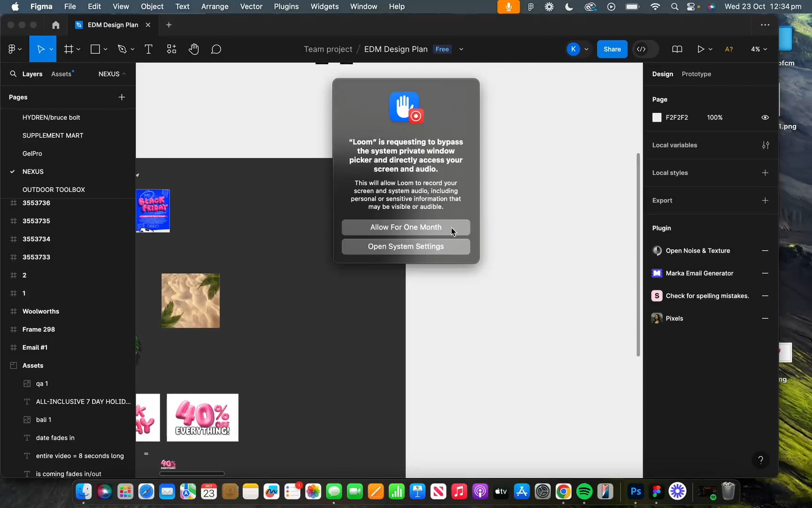This screenshot has height=508, width=812.
Task: Select the Text tool
Action: click(148, 49)
